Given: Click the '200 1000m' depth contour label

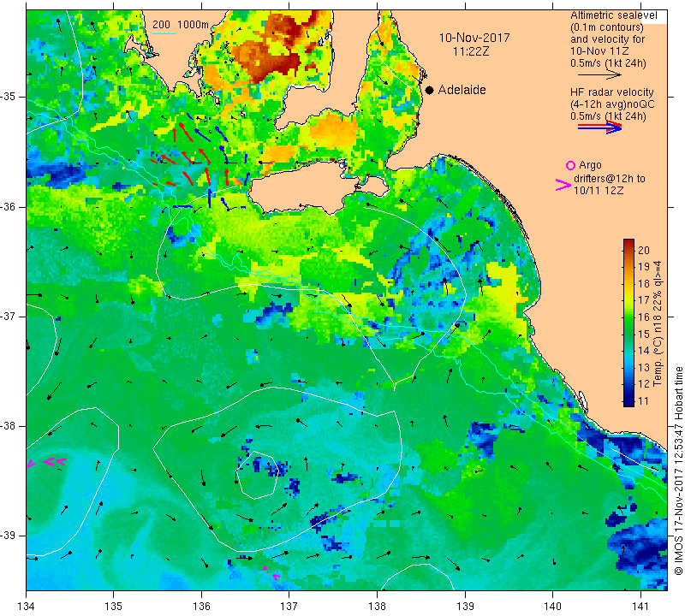Looking at the screenshot, I should click(x=181, y=25).
